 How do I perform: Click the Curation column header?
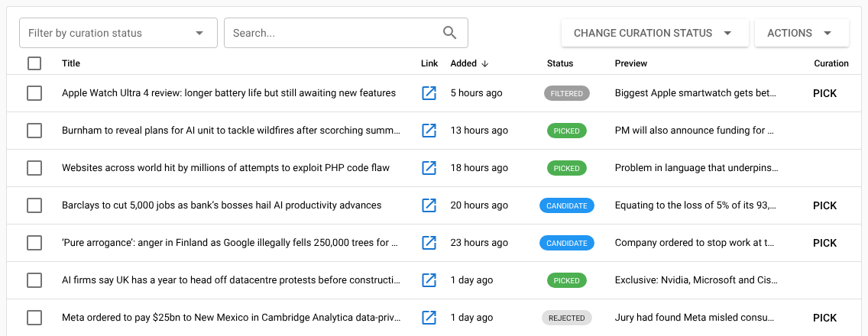coord(831,63)
